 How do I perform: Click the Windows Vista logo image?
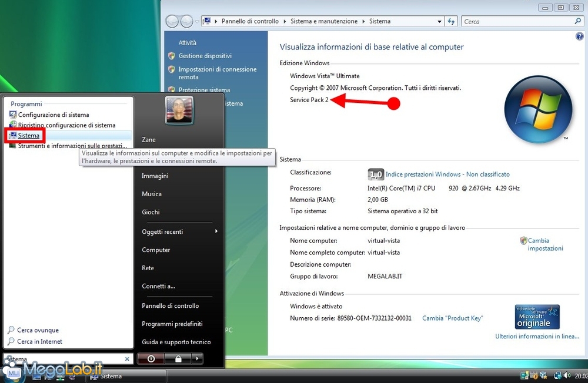539,109
